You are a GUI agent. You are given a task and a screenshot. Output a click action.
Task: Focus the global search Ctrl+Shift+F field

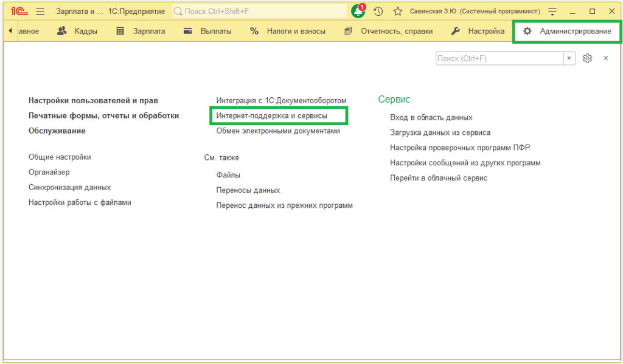(x=260, y=12)
